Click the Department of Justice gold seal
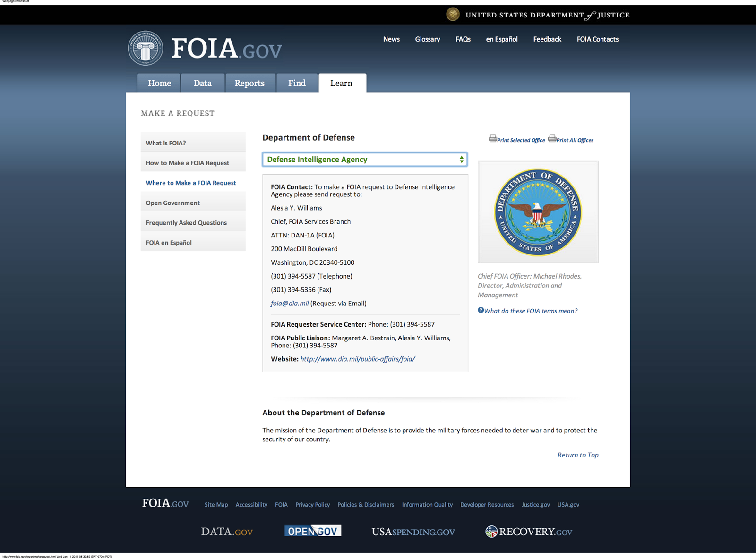Screen dimensions: 756x558 click(453, 15)
